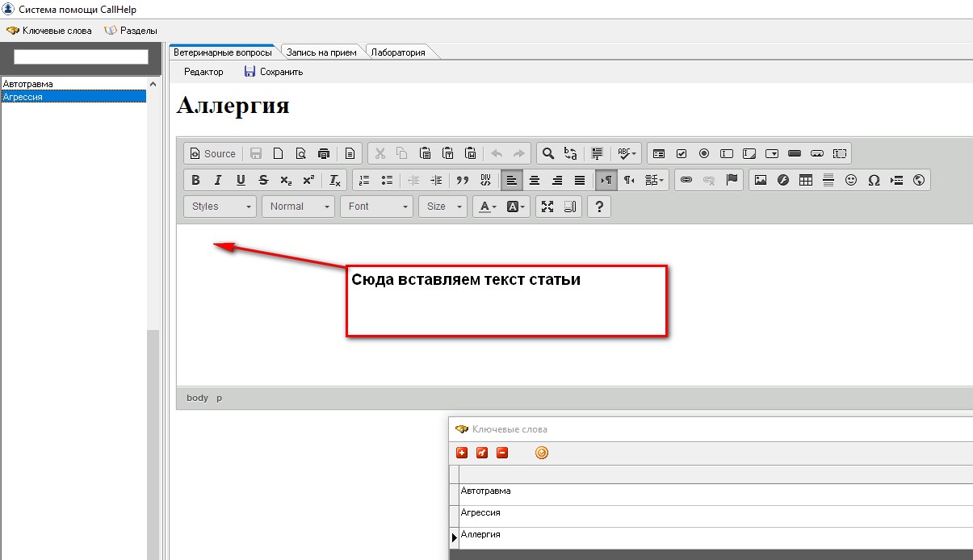The image size is (973, 560).
Task: Click the search field above the keyword list
Action: [81, 57]
